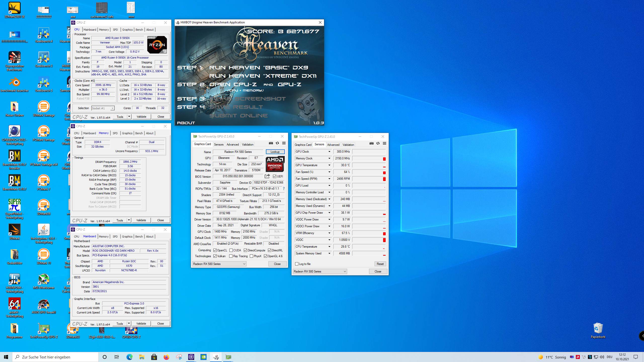Toggle the DirectML checkbox
644x362 pixels.
[x=269, y=250]
